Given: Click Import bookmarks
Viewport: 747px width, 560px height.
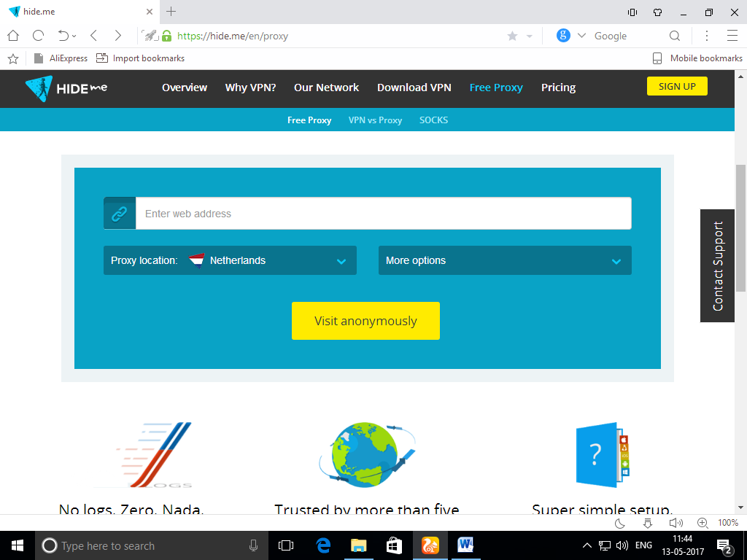Looking at the screenshot, I should (140, 58).
